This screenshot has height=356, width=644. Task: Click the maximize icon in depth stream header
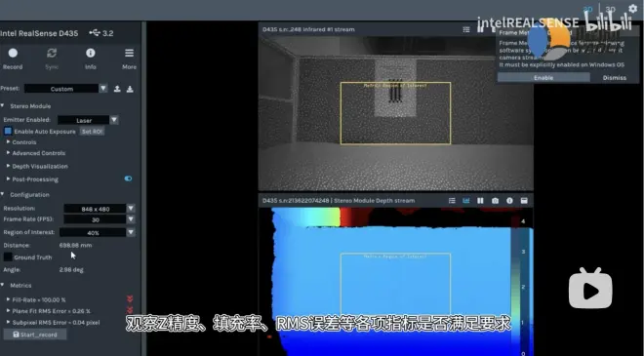tap(524, 200)
